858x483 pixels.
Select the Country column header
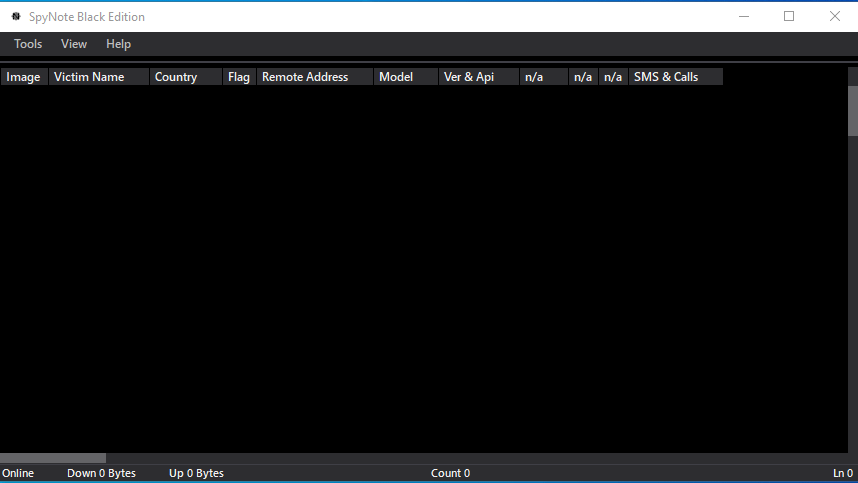(185, 77)
